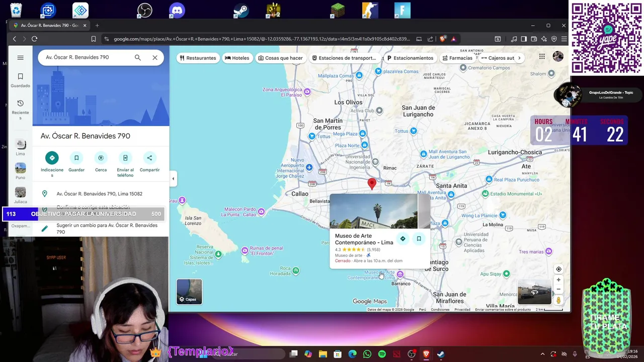This screenshot has width=644, height=362.
Task: Open OBS Studio desktop shortcut
Action: pyautogui.click(x=145, y=10)
